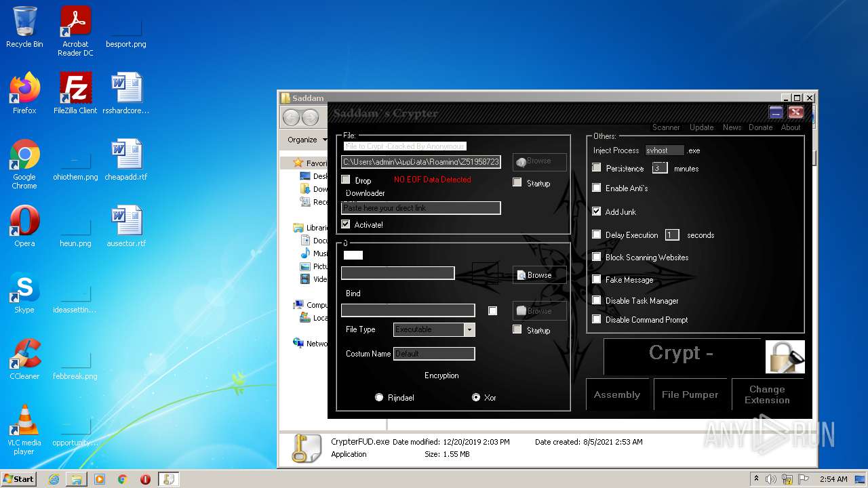Click the Inject Process svhost field
This screenshot has height=488, width=868.
665,150
